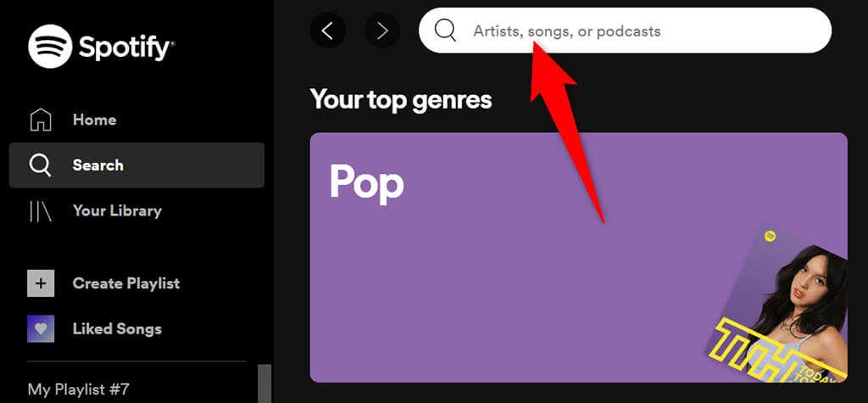Click the Search magnifier icon in sidebar

(41, 165)
